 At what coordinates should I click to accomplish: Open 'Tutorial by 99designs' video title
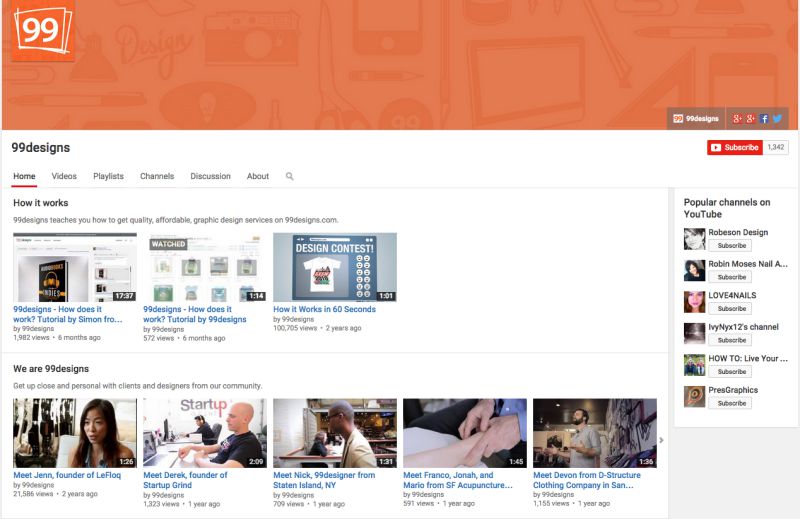point(194,314)
